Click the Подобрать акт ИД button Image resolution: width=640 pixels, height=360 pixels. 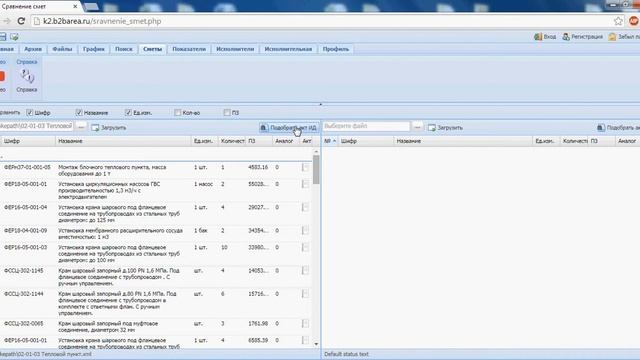289,128
